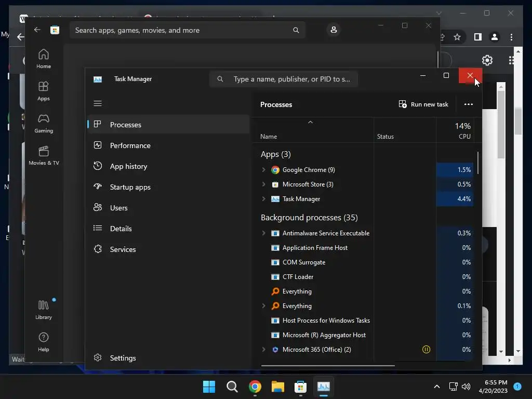
Task: Open the Microsoft Store account profile icon
Action: pos(334,30)
